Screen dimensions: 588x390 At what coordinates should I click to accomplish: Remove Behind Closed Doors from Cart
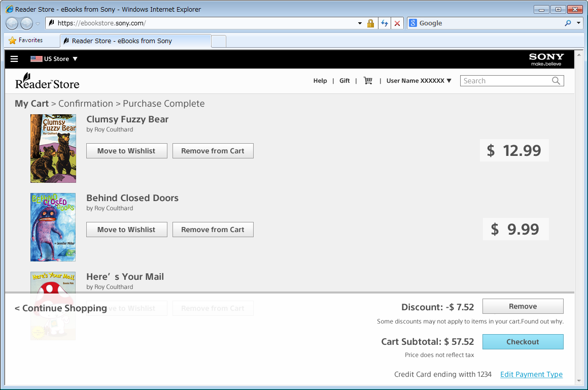[x=213, y=230]
